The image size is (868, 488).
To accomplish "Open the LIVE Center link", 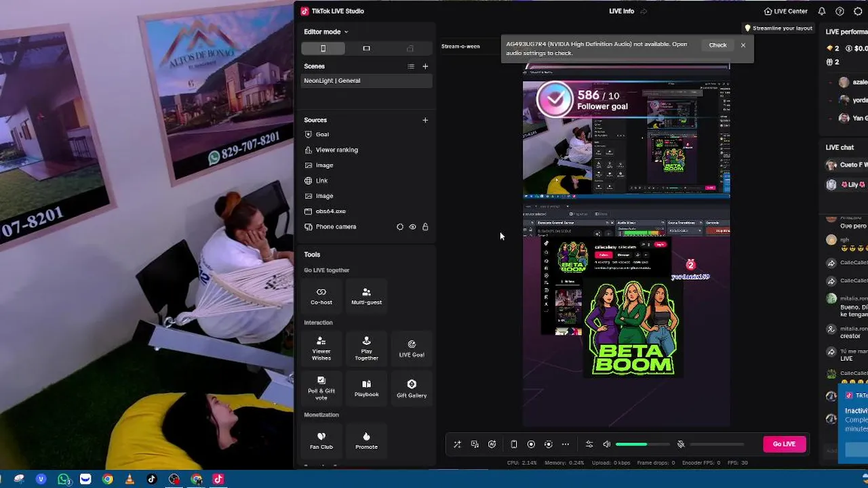I will click(x=785, y=12).
